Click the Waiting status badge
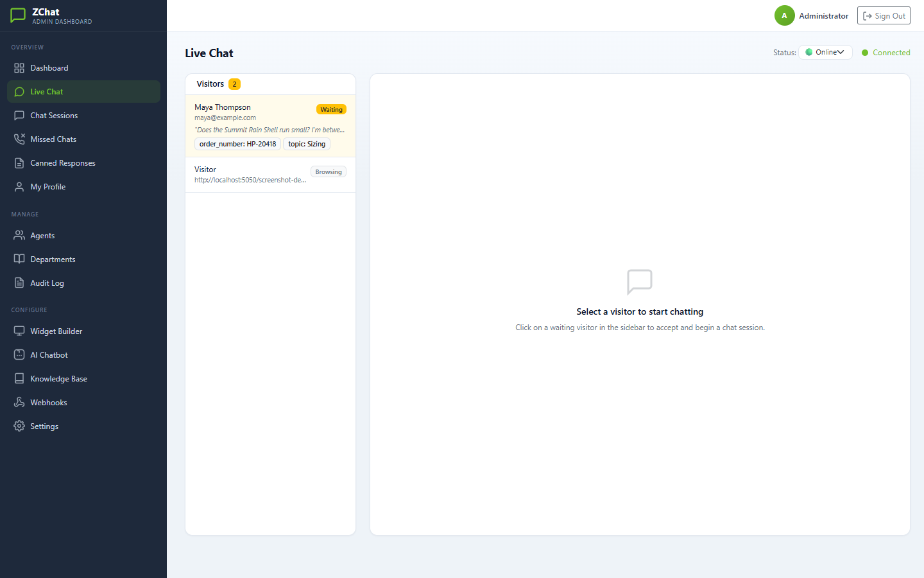This screenshot has width=924, height=578. pyautogui.click(x=331, y=110)
